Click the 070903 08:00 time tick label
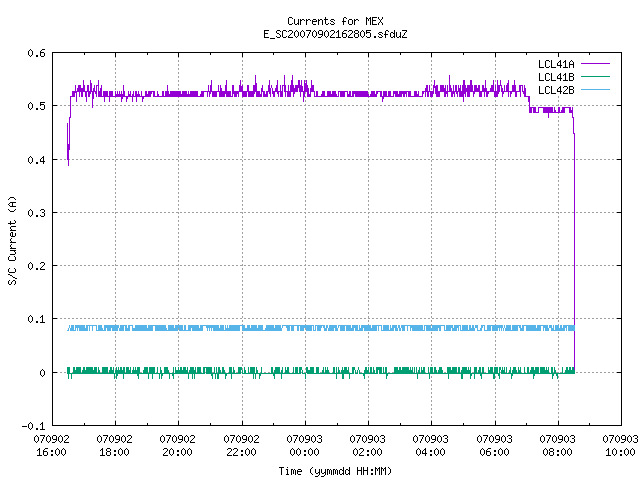 click(x=558, y=446)
